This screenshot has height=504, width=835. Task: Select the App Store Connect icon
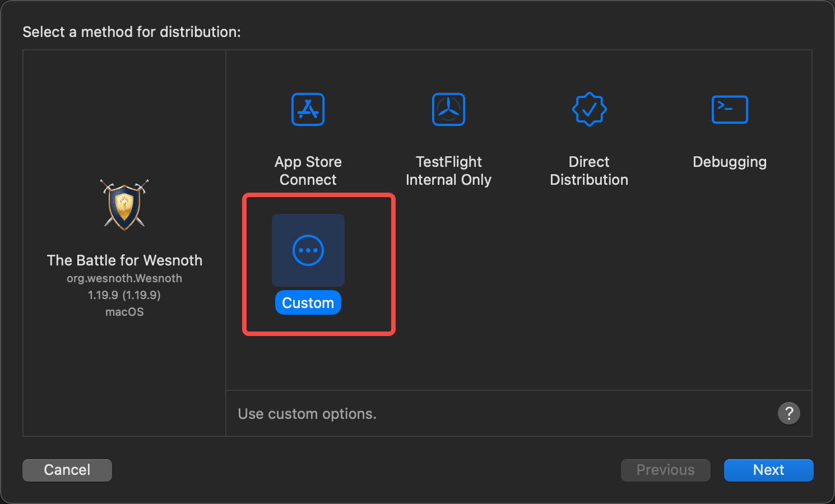[x=308, y=109]
